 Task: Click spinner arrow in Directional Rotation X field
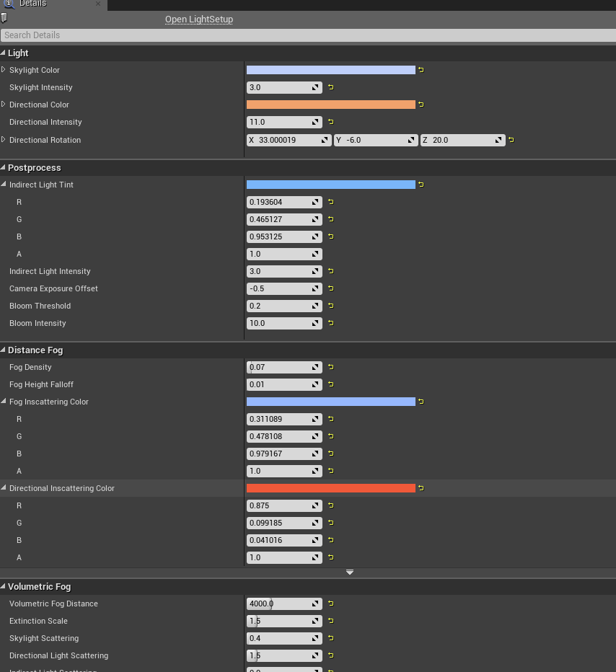coord(325,140)
